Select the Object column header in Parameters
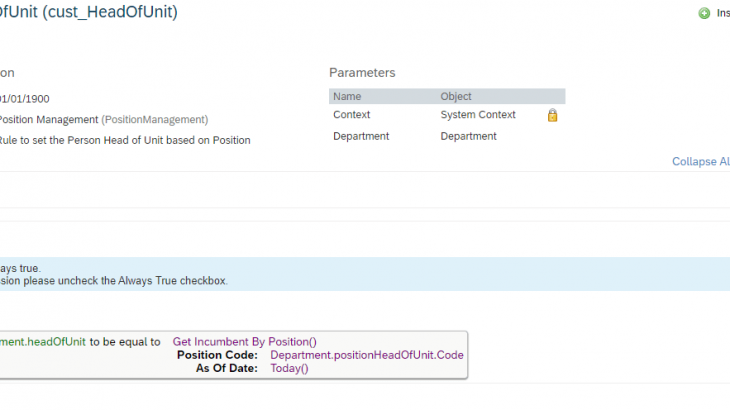 [456, 97]
